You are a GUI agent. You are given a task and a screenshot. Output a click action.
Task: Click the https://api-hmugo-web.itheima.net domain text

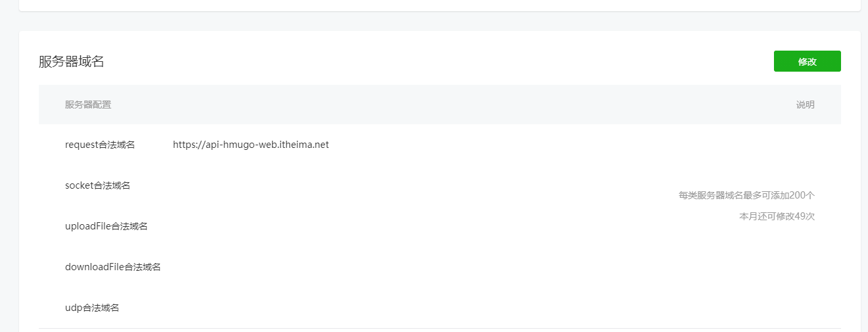(x=251, y=145)
